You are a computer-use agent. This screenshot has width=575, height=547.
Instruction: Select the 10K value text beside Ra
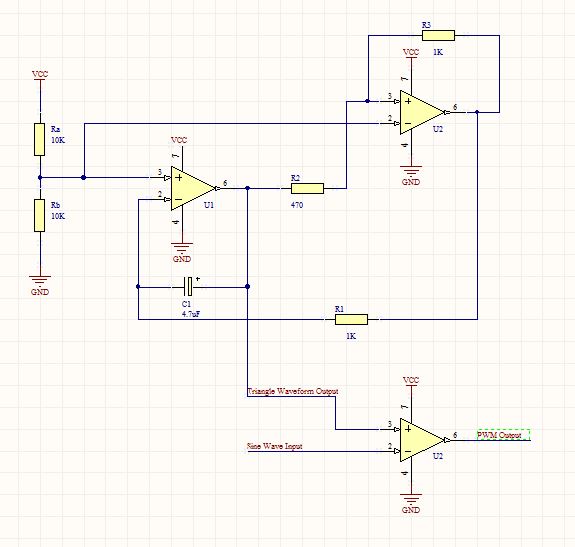tap(58, 140)
